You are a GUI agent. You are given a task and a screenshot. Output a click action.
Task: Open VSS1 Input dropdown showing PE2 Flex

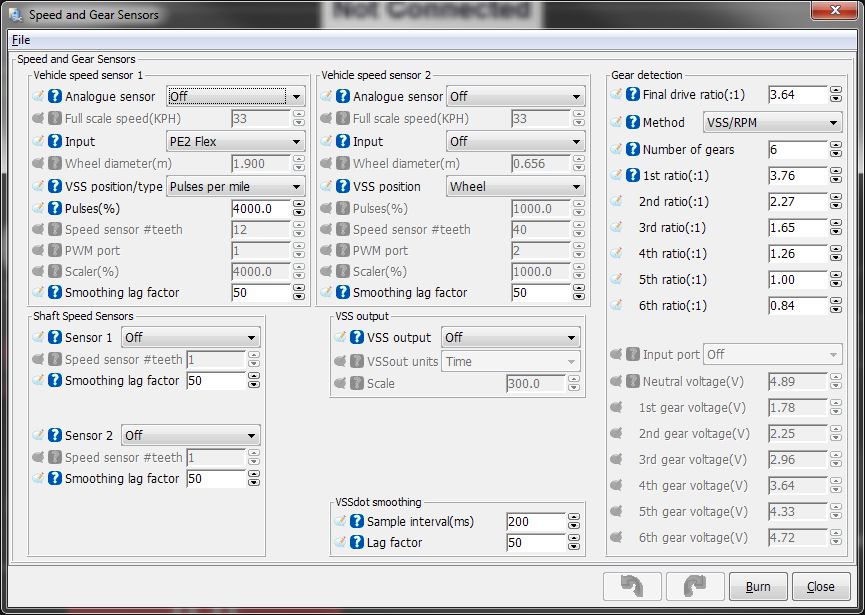point(236,141)
